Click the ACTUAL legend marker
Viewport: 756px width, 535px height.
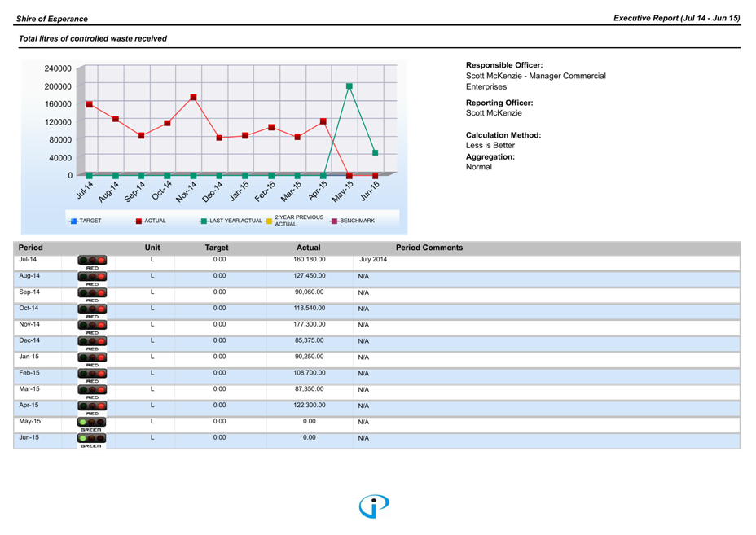[138, 221]
